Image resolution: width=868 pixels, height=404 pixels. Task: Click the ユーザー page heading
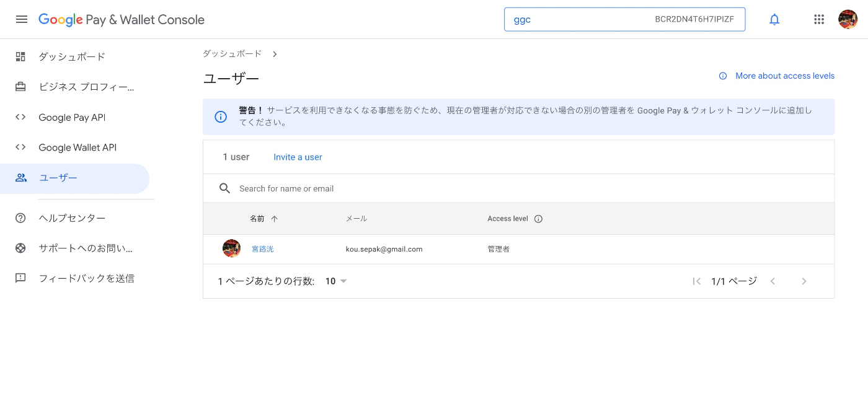[231, 79]
